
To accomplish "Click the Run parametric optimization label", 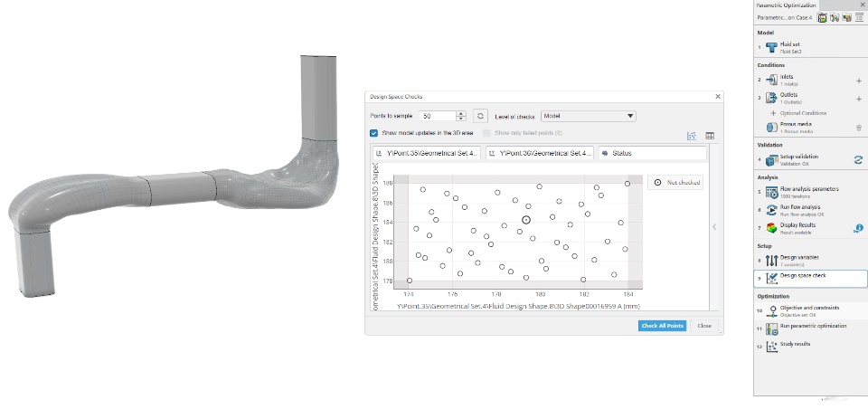I will [813, 326].
